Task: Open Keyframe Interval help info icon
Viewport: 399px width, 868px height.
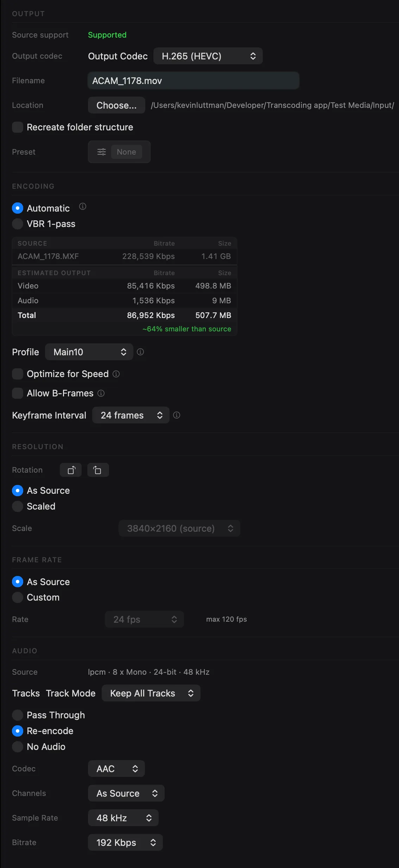Action: pyautogui.click(x=177, y=415)
